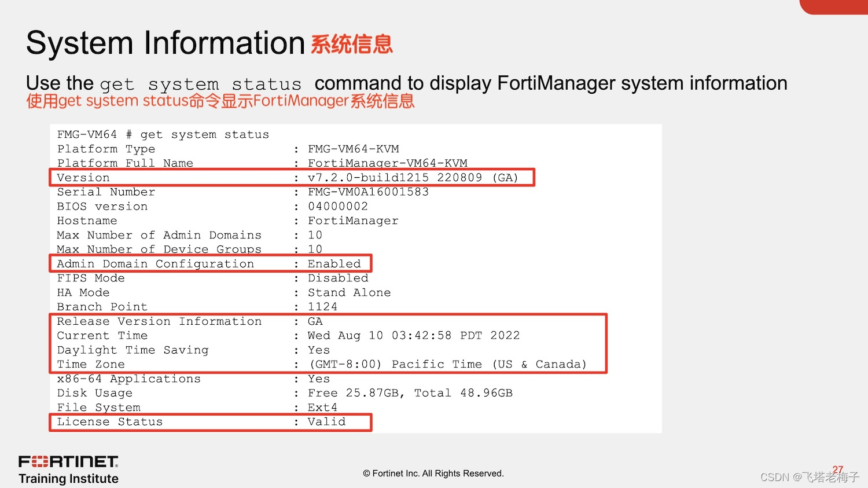Click the value 'FMG-VM64-KVM'
Image resolution: width=868 pixels, height=488 pixels.
pos(354,149)
